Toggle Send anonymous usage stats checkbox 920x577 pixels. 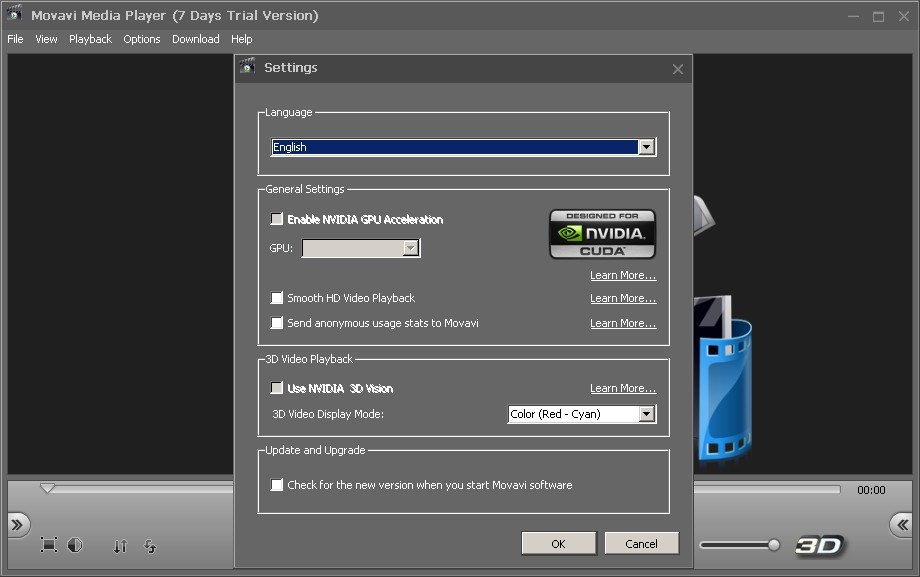(x=277, y=323)
